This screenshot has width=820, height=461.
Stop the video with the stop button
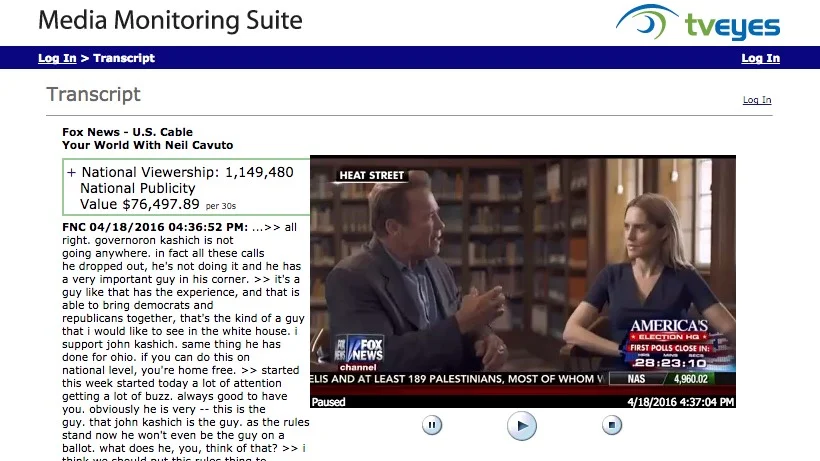[612, 425]
